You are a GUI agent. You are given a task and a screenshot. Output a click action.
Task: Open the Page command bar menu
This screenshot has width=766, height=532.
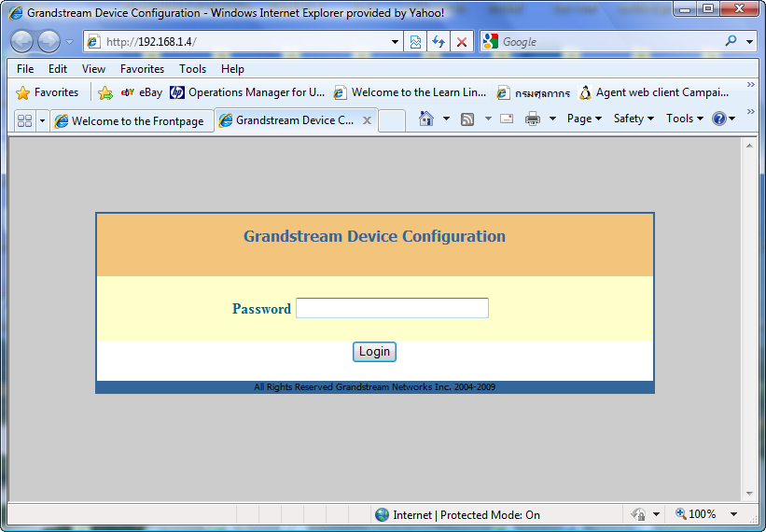click(x=584, y=119)
